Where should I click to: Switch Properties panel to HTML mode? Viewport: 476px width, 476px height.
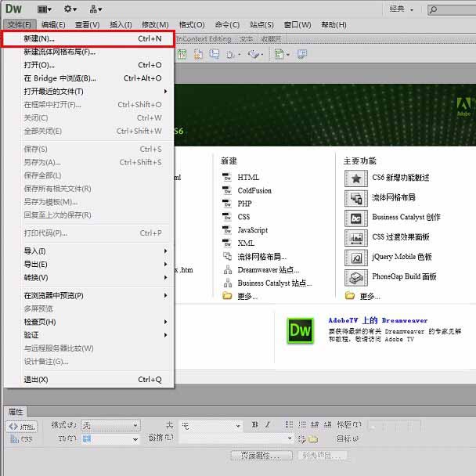click(x=23, y=427)
